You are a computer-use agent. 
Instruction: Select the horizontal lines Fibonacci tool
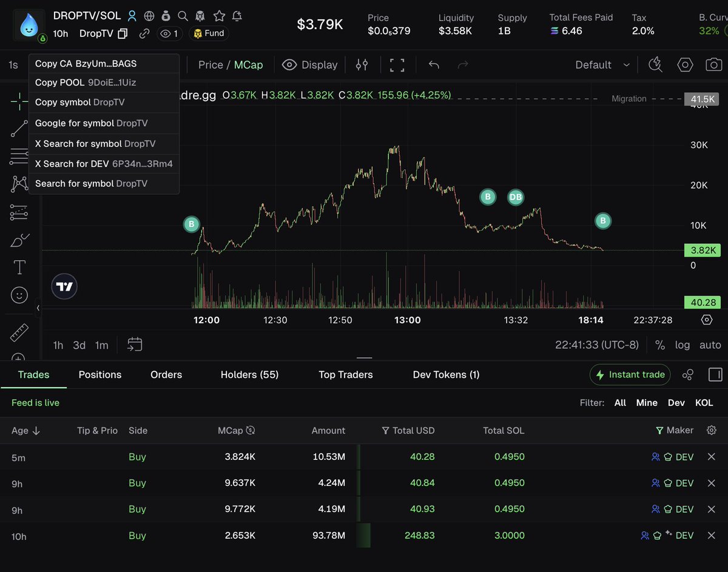tap(19, 156)
